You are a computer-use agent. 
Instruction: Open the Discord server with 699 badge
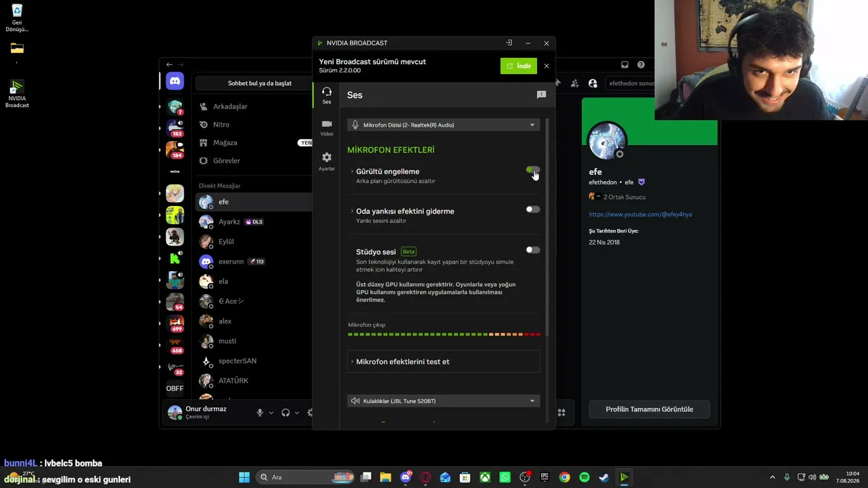point(175,323)
